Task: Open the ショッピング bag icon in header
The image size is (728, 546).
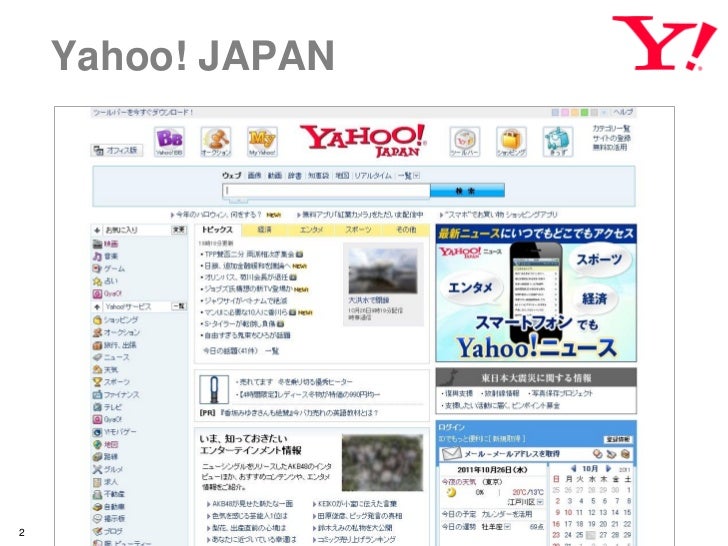Action: 511,142
